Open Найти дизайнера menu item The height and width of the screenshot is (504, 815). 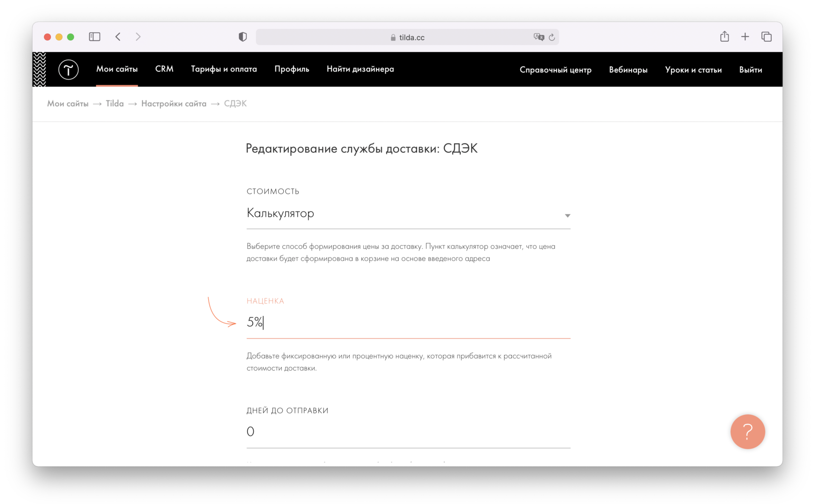tap(360, 69)
